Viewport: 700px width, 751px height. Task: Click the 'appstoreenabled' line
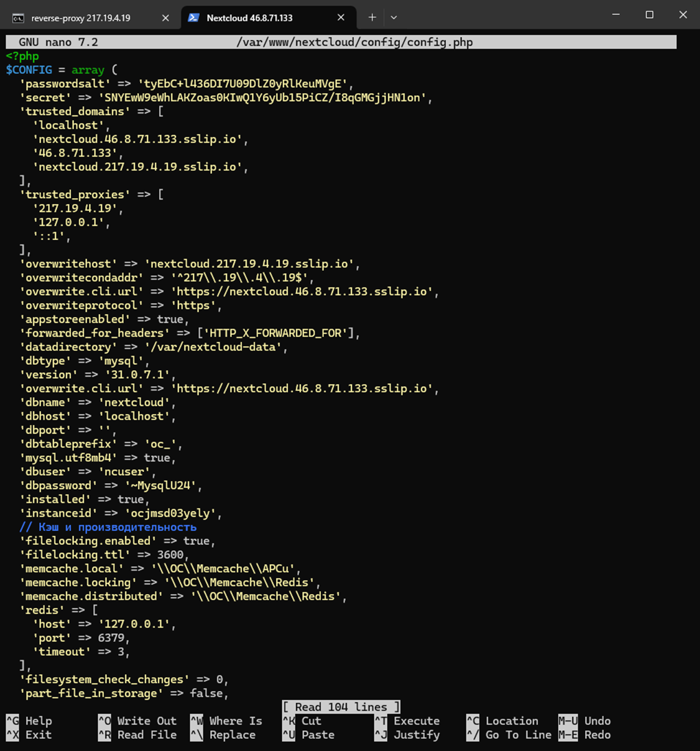point(104,319)
